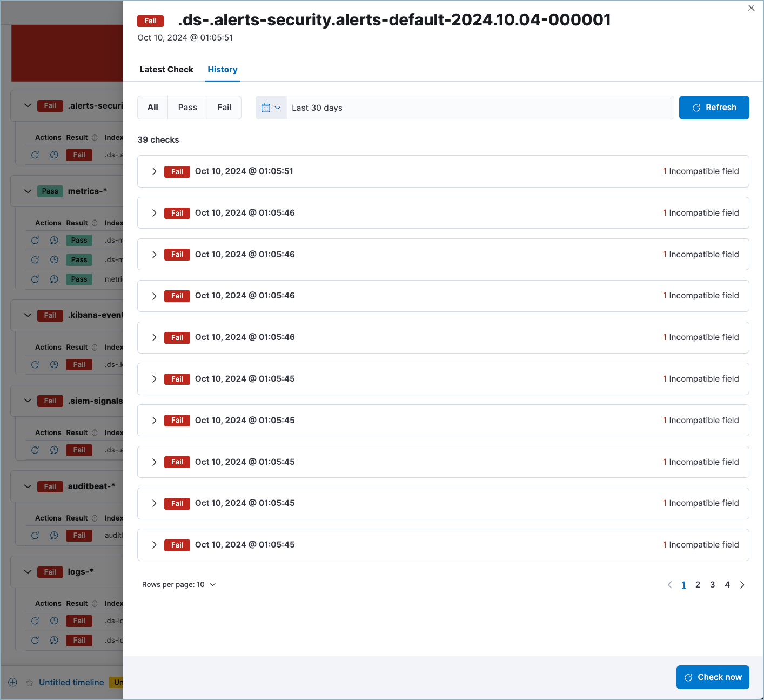Click the add-to-timeline plus icon
Screen dimensions: 764x700
click(x=13, y=682)
